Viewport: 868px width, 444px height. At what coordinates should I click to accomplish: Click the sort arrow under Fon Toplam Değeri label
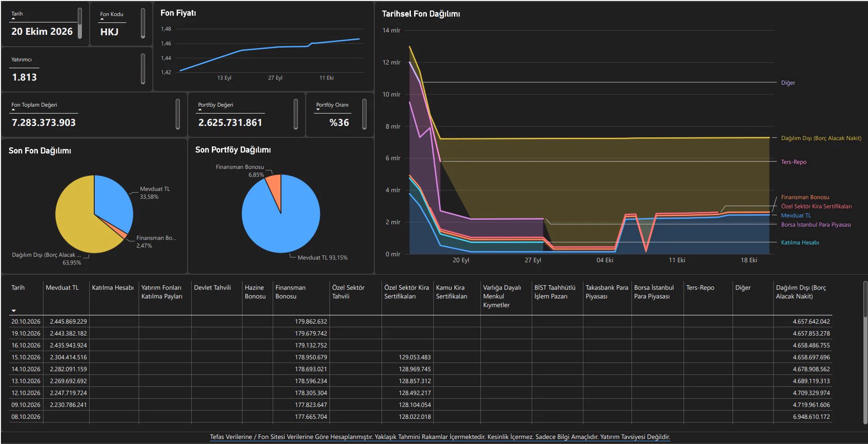13,110
